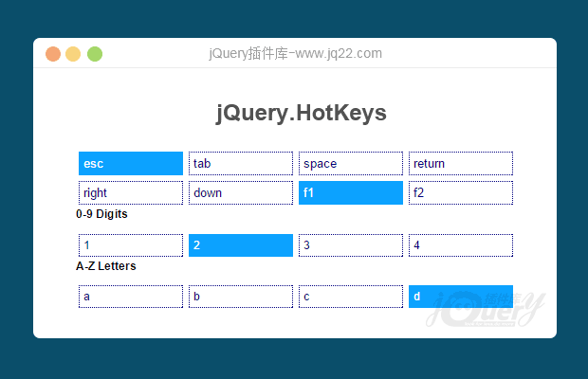This screenshot has width=588, height=379.
Task: Click the letter c box
Action: click(x=351, y=297)
